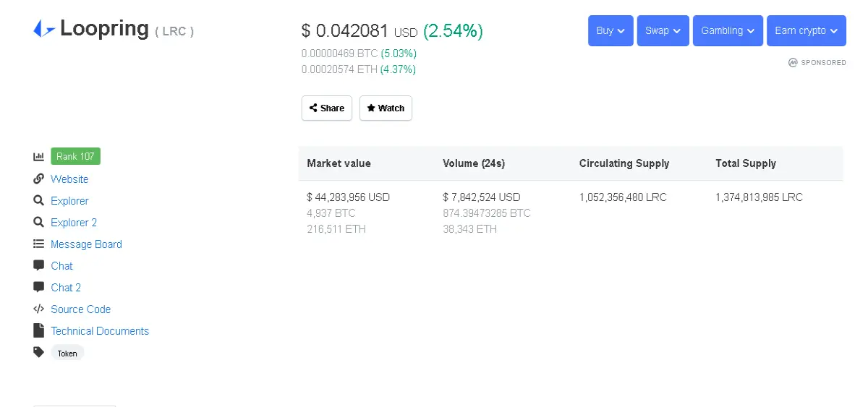
Task: Click the tag icon beside Token
Action: click(x=39, y=352)
